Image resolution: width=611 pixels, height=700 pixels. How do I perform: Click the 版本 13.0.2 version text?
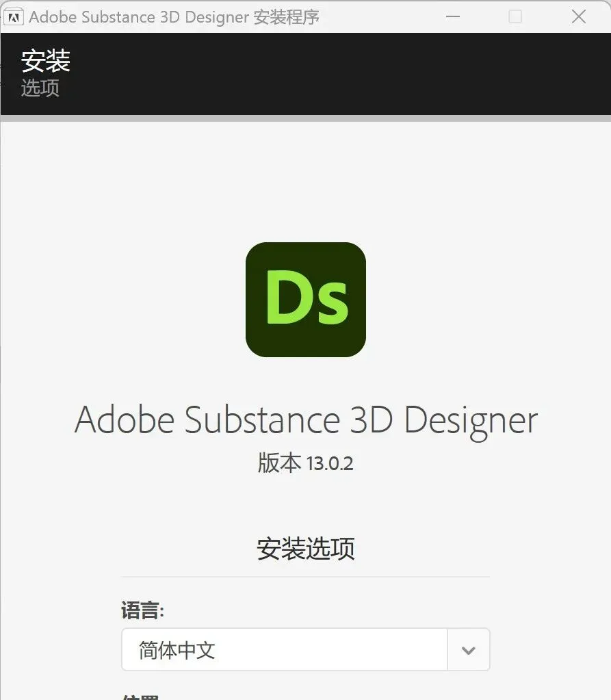pyautogui.click(x=306, y=463)
